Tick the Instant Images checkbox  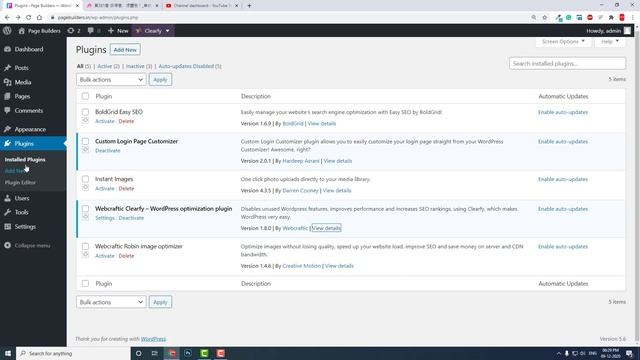(x=85, y=179)
